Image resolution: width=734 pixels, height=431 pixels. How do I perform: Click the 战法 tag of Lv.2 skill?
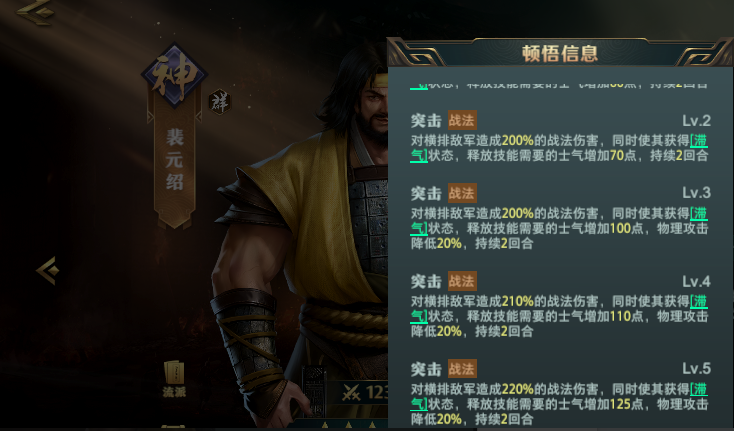click(462, 120)
